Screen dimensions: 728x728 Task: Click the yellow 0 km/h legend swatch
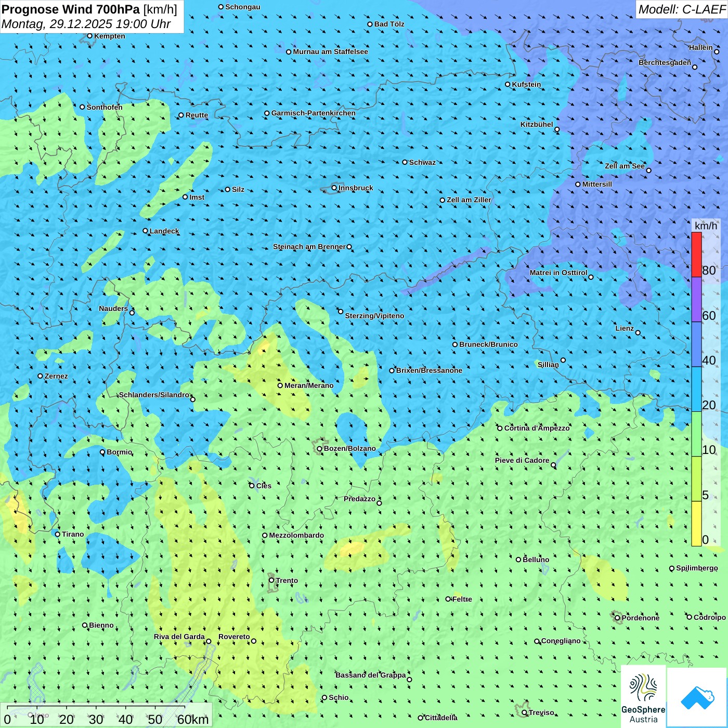pos(696,524)
